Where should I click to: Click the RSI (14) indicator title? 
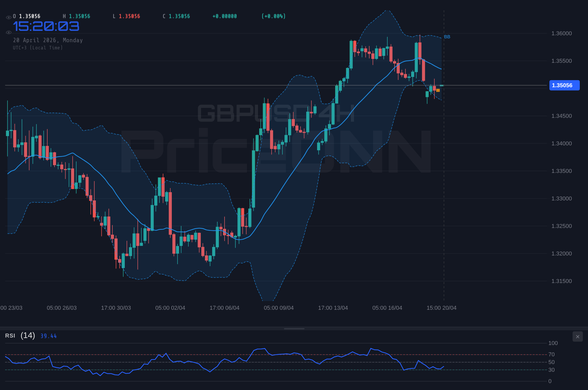click(x=20, y=335)
